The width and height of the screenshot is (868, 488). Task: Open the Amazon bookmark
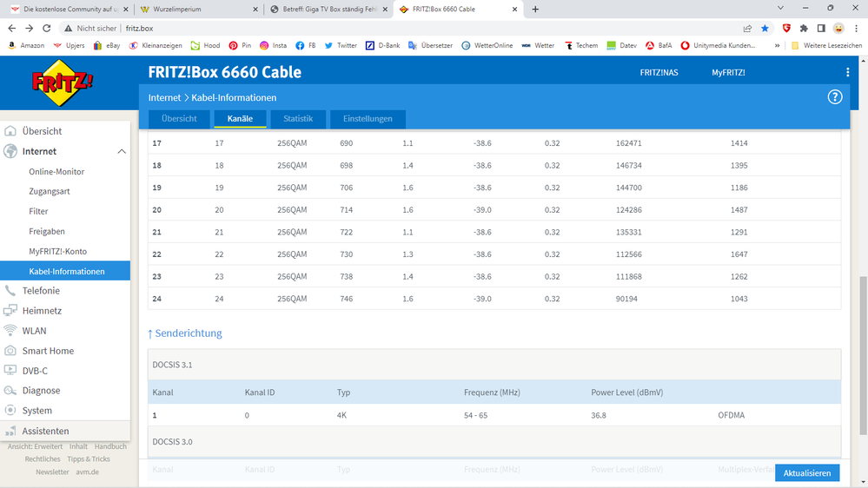26,45
